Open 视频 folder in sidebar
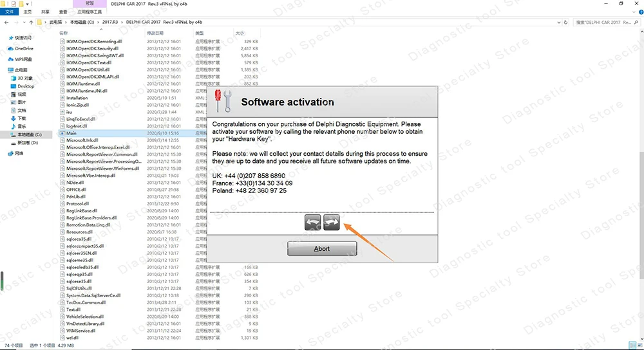The width and height of the screenshot is (644, 350). (x=21, y=95)
